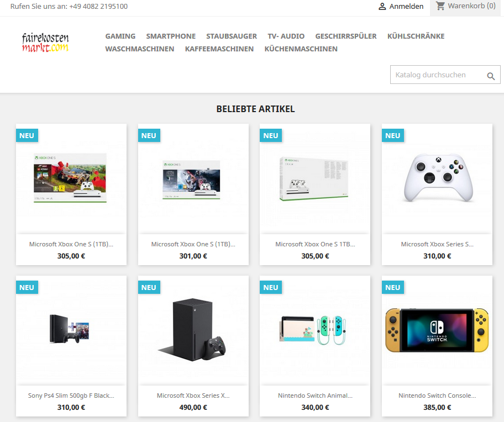
Task: Open the Kaffeemaschinen category
Action: point(219,49)
